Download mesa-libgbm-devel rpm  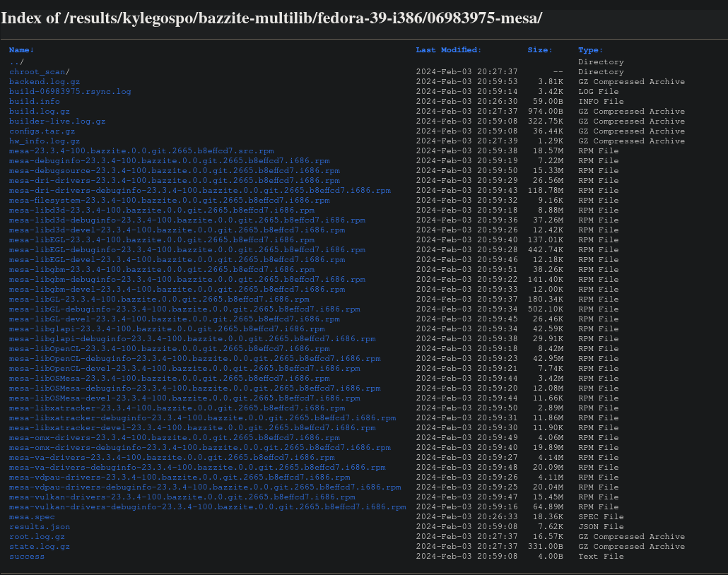click(x=177, y=290)
